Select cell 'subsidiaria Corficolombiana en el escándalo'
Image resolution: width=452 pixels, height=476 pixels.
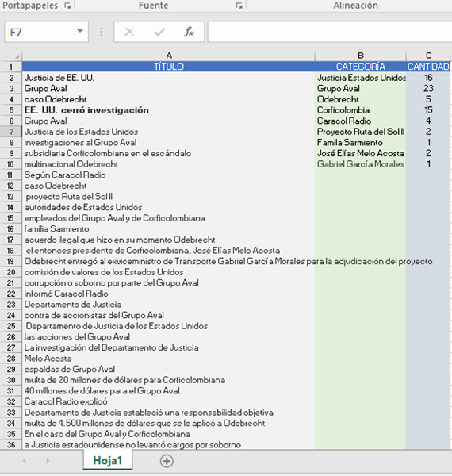tap(169, 153)
